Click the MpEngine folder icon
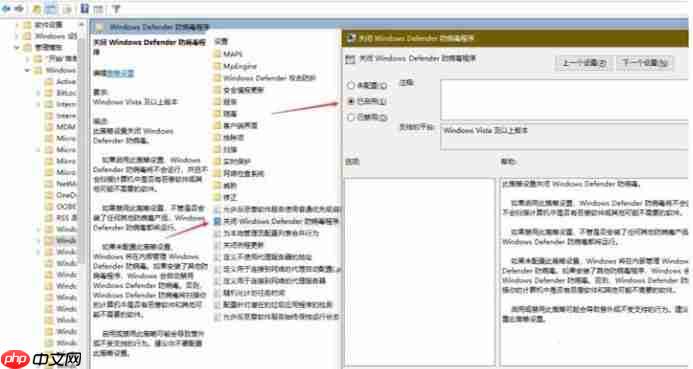Image resolution: width=693 pixels, height=369 pixels. (217, 66)
